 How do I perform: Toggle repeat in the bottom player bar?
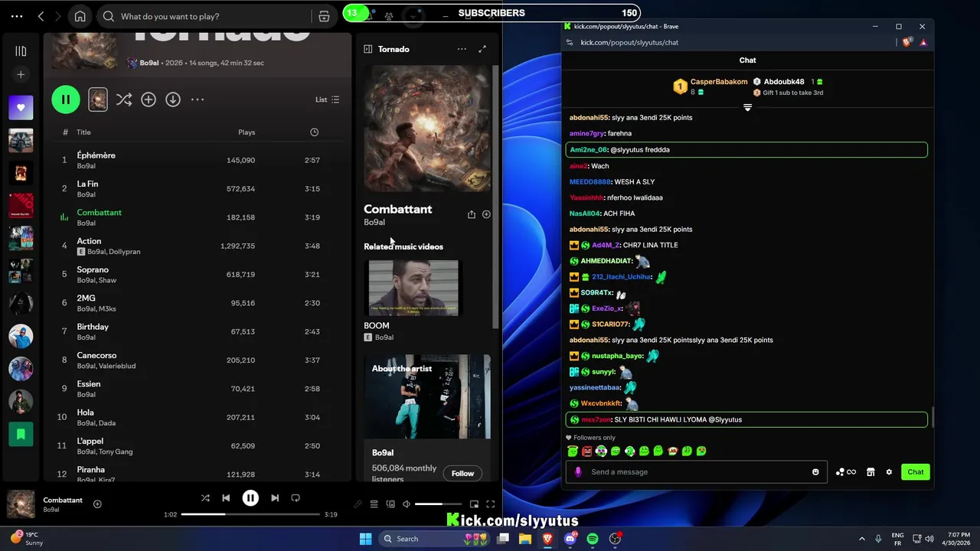click(x=296, y=498)
